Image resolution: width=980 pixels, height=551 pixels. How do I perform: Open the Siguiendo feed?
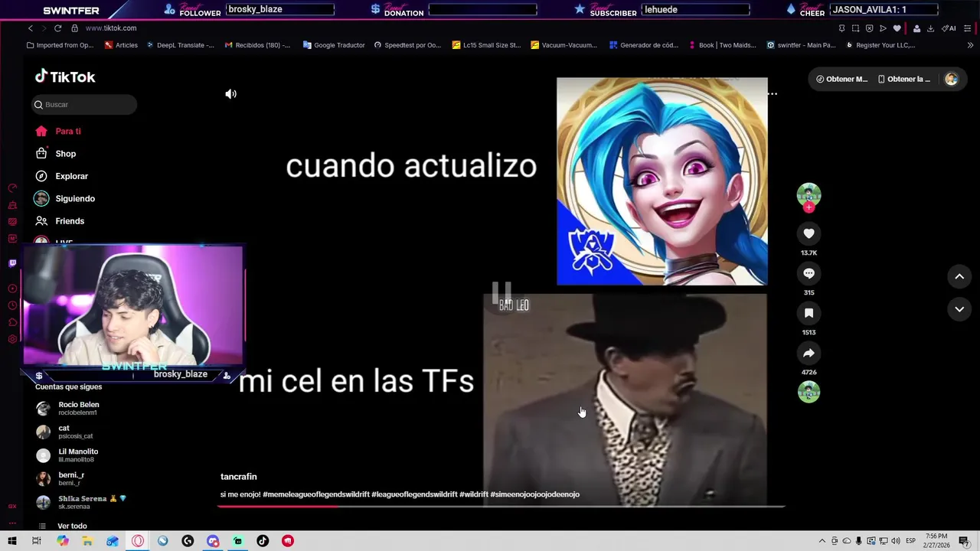64,199
